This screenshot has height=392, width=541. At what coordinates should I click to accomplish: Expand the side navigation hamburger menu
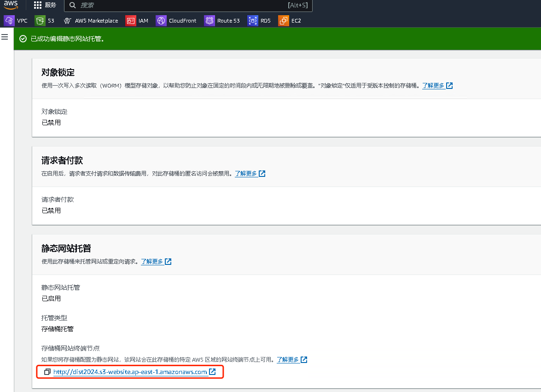point(5,37)
